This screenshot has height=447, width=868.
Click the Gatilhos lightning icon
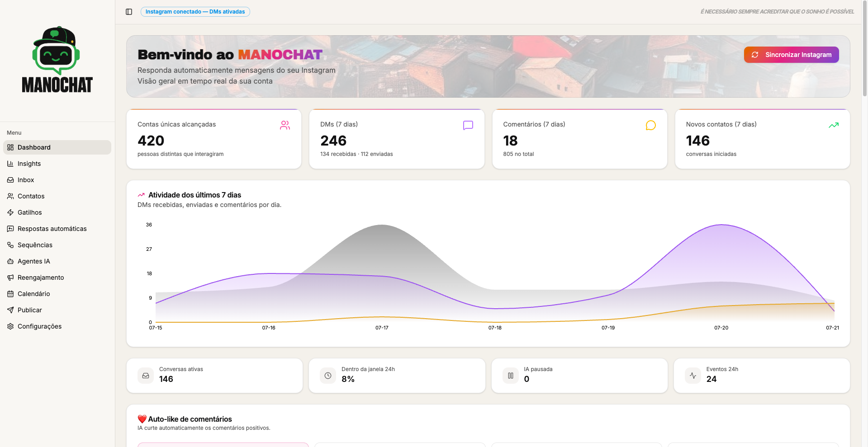click(10, 212)
